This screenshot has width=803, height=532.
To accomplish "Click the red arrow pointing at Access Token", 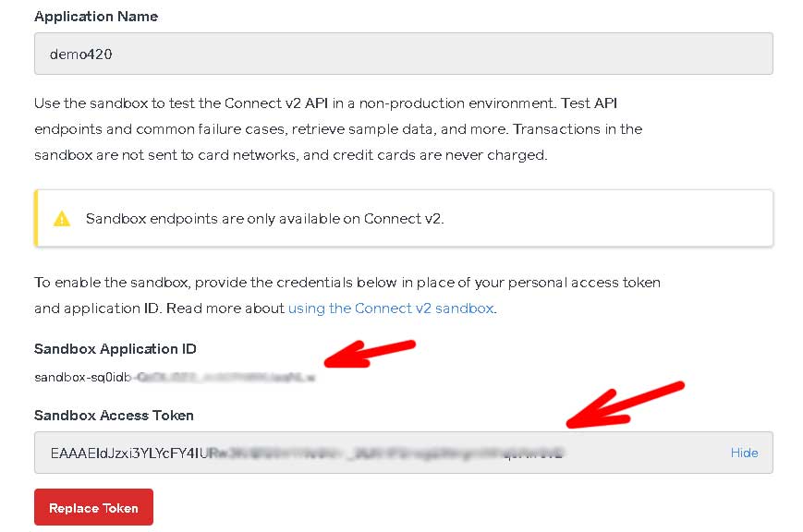I will (x=625, y=405).
